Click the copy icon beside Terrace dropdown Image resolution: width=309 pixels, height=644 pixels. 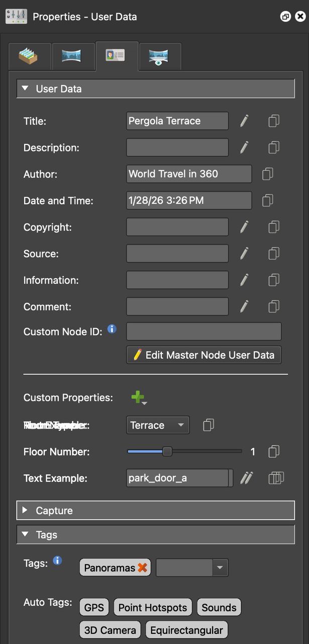209,425
